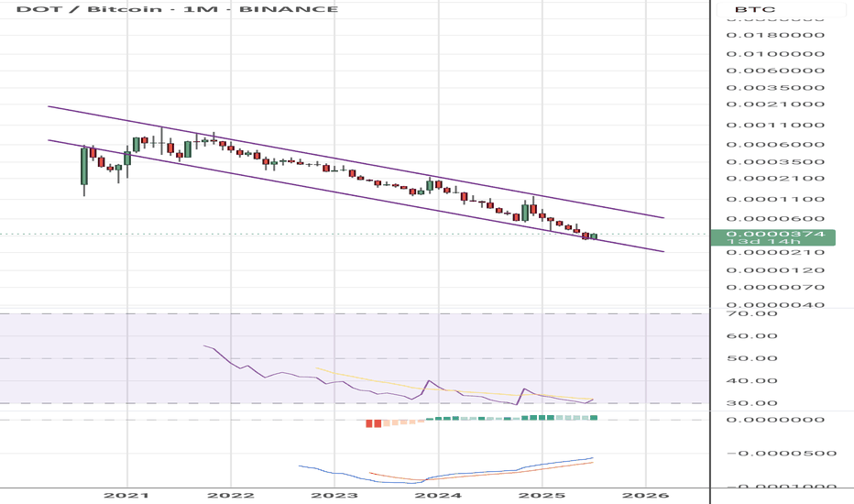Click the 0.0011000 price axis label
854x504 pixels.
[x=775, y=126]
